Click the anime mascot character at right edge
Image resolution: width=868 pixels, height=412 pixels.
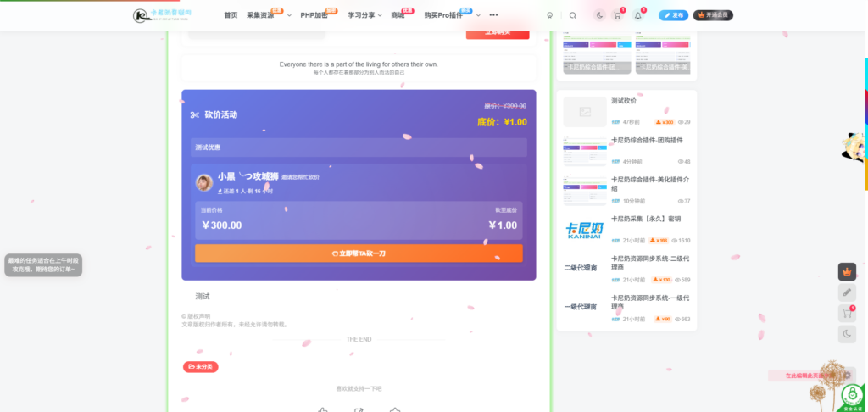coord(854,148)
